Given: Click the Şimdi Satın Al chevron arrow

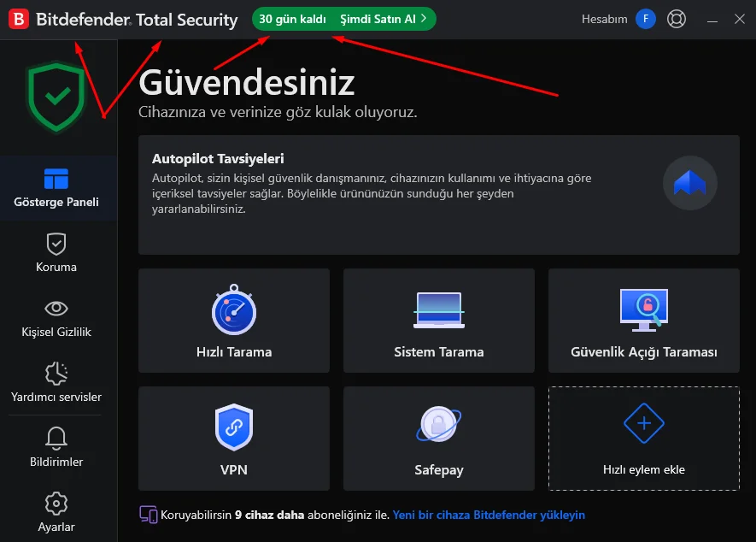Looking at the screenshot, I should tap(424, 18).
